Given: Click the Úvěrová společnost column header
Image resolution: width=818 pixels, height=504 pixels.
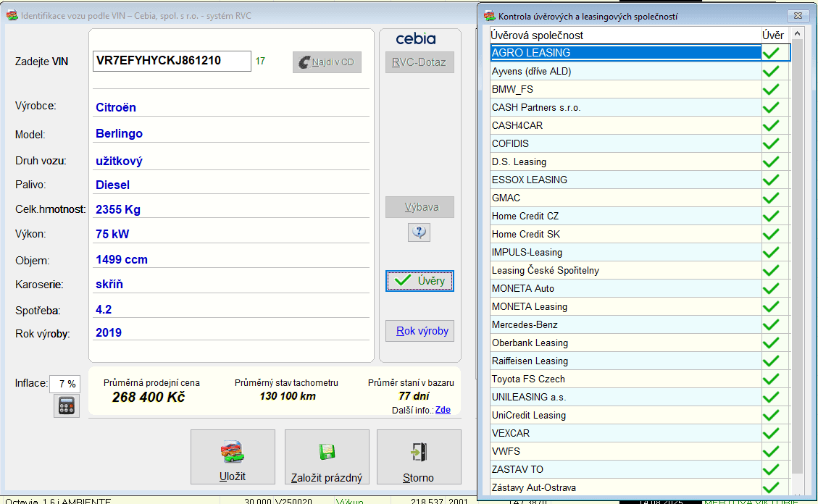Looking at the screenshot, I should pos(625,35).
